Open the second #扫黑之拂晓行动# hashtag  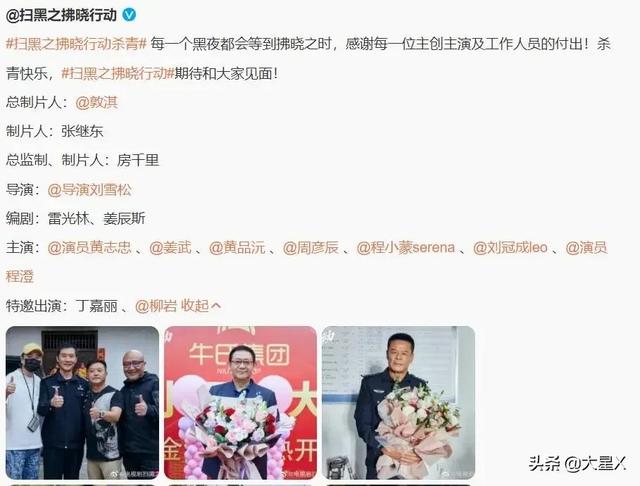118,73
